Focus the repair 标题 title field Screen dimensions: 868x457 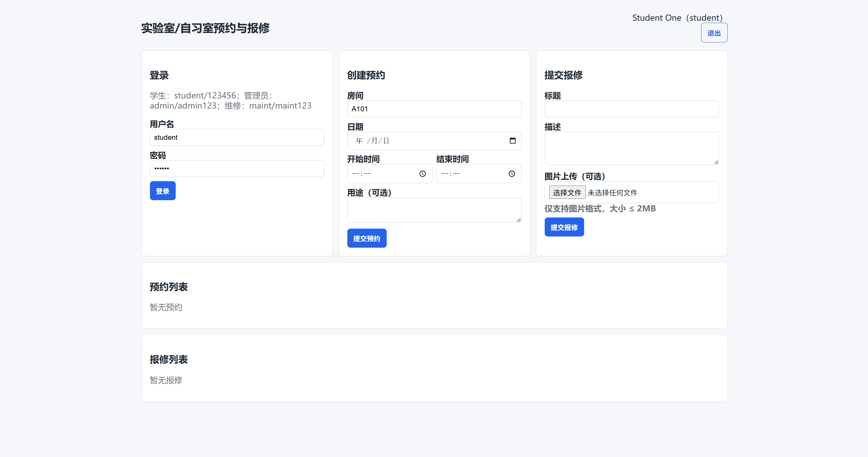click(632, 109)
